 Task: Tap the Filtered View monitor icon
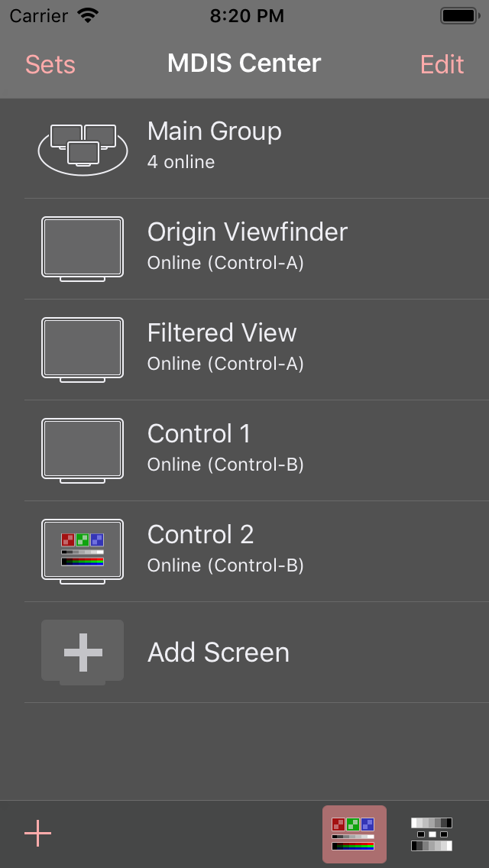coord(83,349)
